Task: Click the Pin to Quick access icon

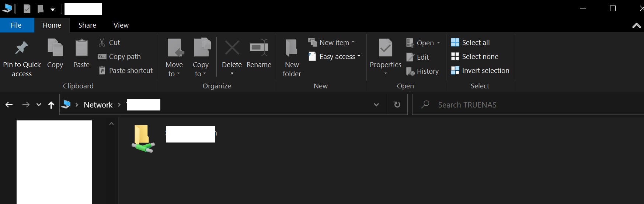Action: point(21,48)
